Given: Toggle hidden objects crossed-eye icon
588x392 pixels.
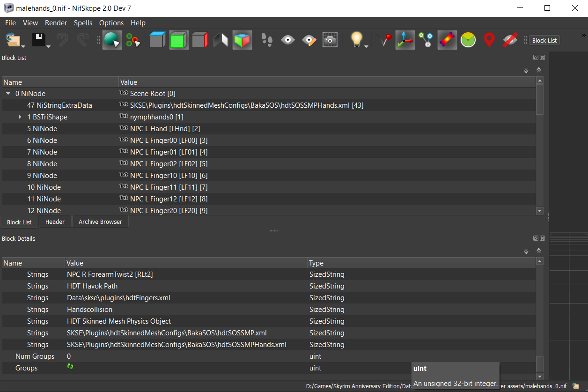Looking at the screenshot, I should click(x=510, y=40).
